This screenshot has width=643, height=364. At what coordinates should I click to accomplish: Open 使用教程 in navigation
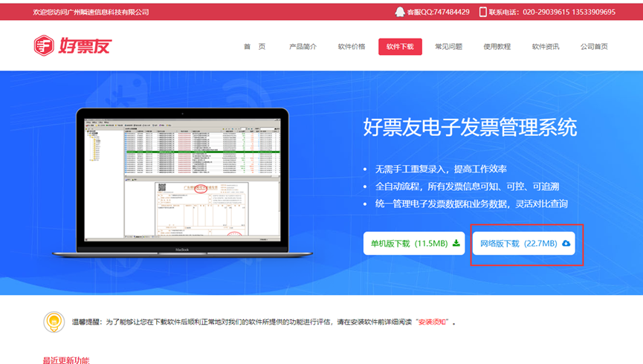497,47
